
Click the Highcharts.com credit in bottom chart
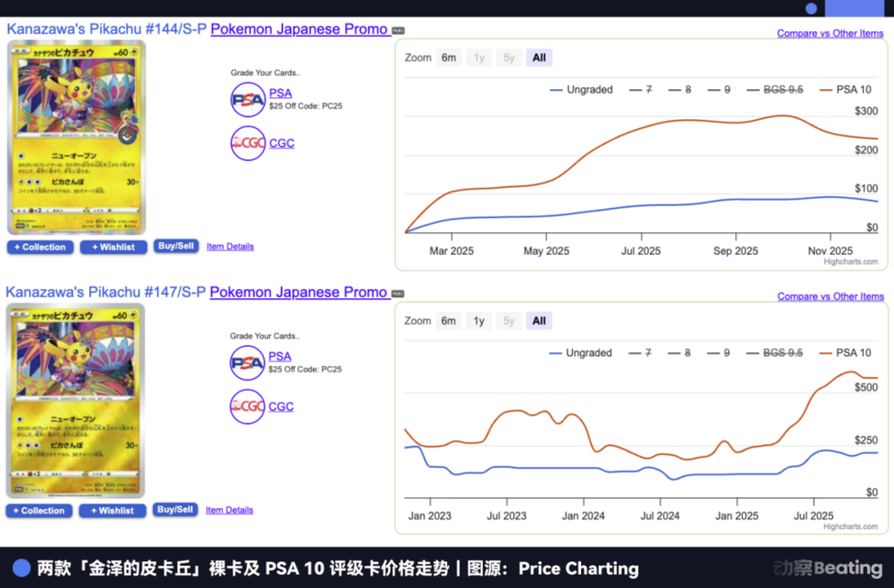point(850,526)
